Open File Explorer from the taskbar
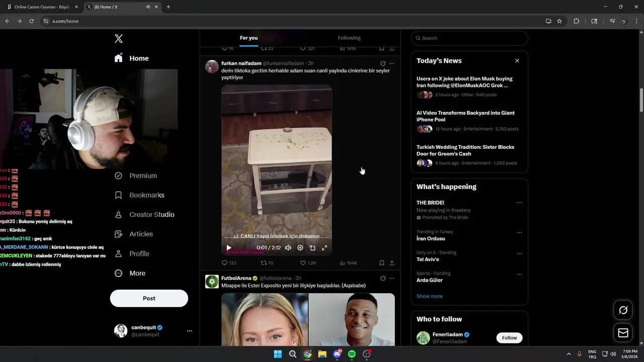644x362 pixels. pos(322,354)
